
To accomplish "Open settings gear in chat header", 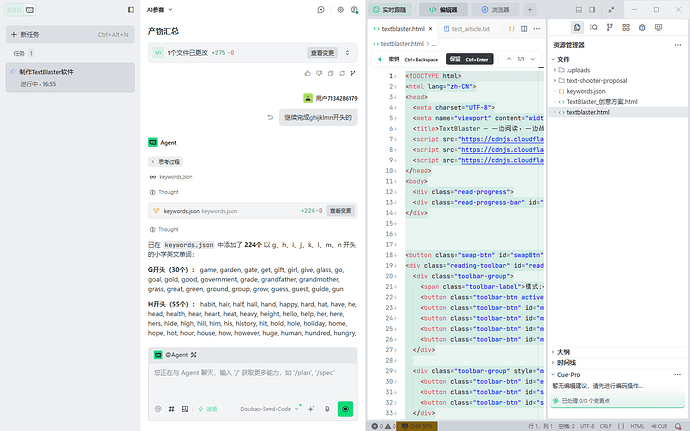I will [x=340, y=10].
